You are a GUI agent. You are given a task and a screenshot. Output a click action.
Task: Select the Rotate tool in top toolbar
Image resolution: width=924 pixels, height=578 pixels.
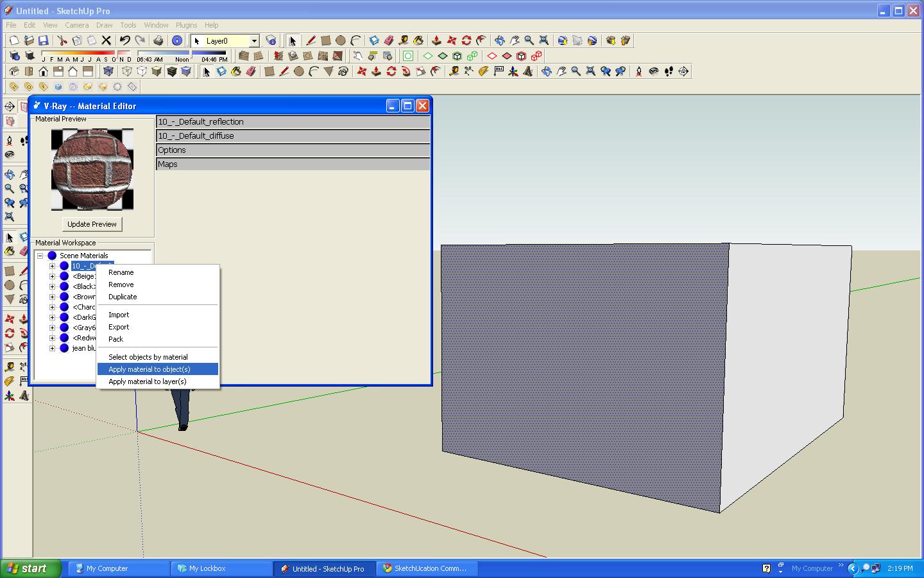coord(466,40)
